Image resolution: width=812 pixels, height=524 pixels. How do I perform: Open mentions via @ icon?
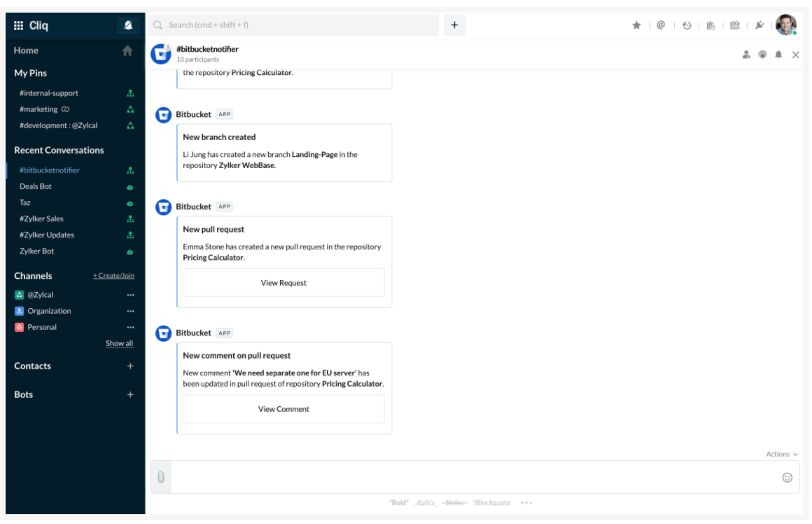(x=661, y=25)
